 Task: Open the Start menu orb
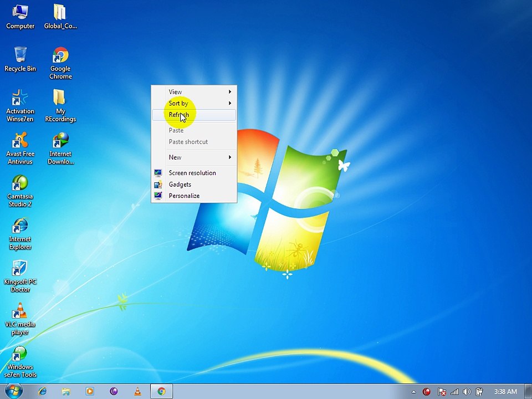click(x=13, y=391)
